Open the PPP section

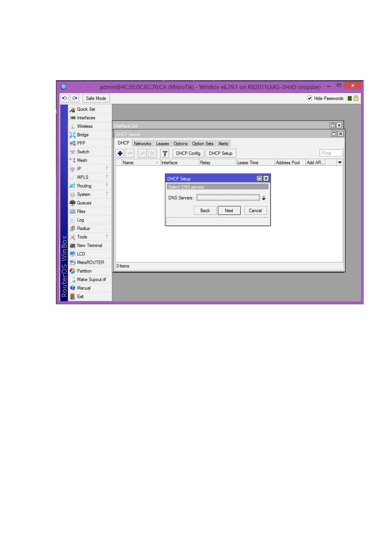click(90, 143)
